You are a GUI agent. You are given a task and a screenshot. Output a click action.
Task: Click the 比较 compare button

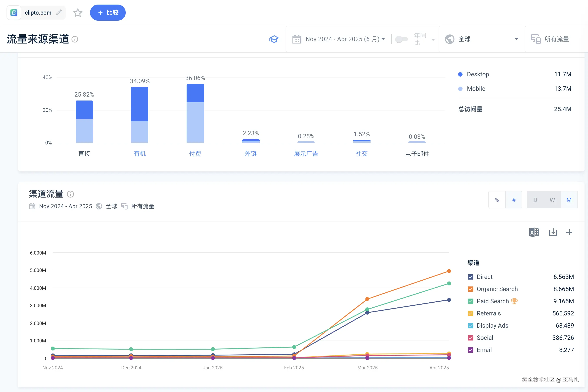[x=108, y=12]
